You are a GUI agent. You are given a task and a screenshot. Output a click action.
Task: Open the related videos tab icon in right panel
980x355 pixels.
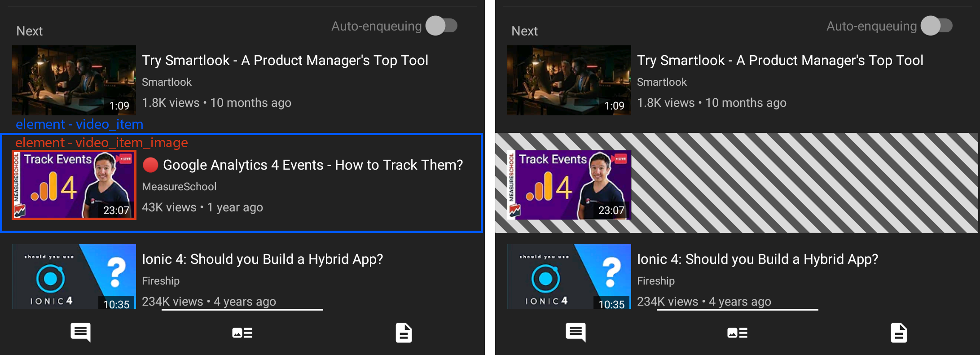[738, 333]
